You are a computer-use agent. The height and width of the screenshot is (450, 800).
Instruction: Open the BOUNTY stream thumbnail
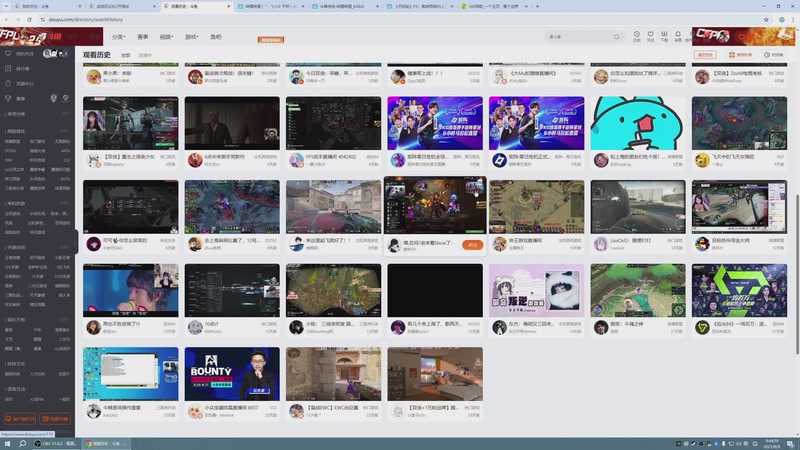pos(232,374)
